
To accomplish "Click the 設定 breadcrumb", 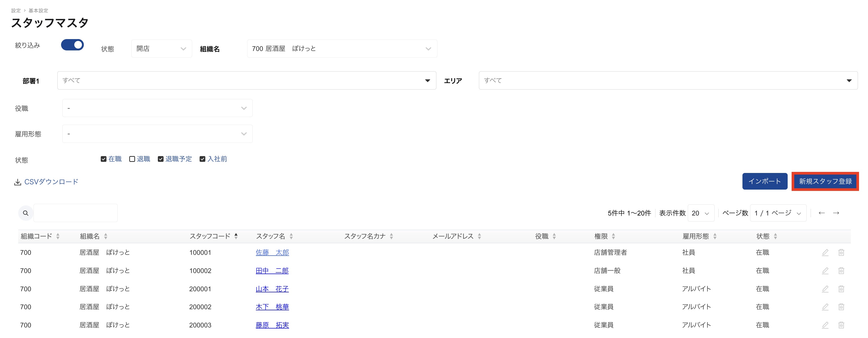I will point(16,11).
